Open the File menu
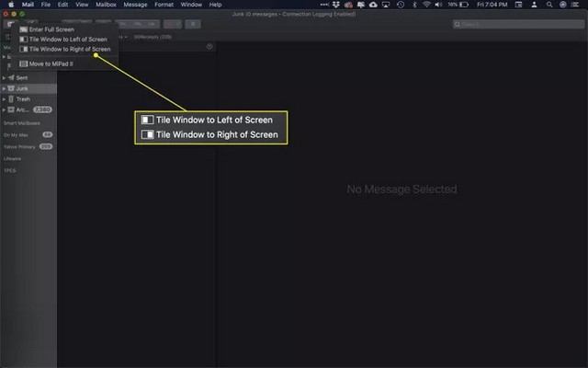The height and width of the screenshot is (368, 588). pos(45,5)
